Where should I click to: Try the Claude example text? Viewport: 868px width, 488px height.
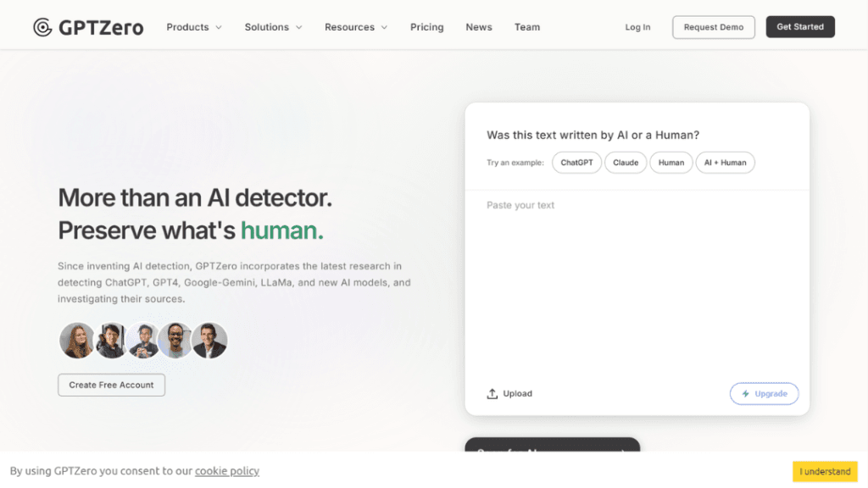pos(626,163)
